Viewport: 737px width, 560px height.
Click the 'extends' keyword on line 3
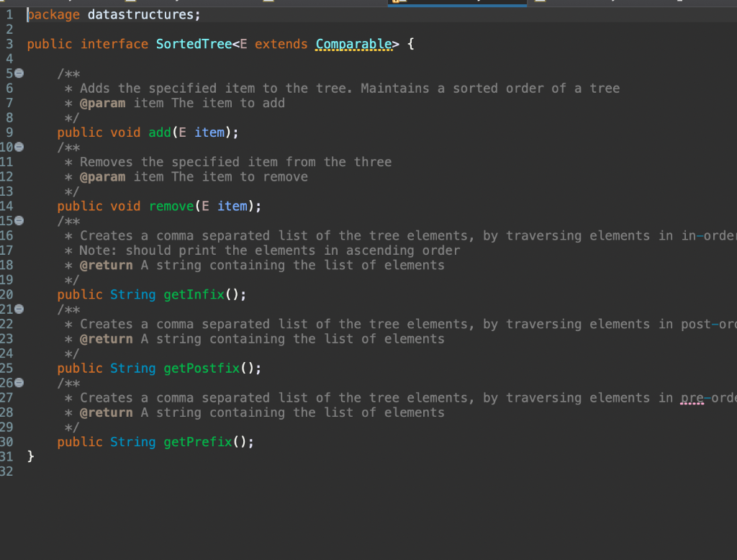click(x=281, y=44)
